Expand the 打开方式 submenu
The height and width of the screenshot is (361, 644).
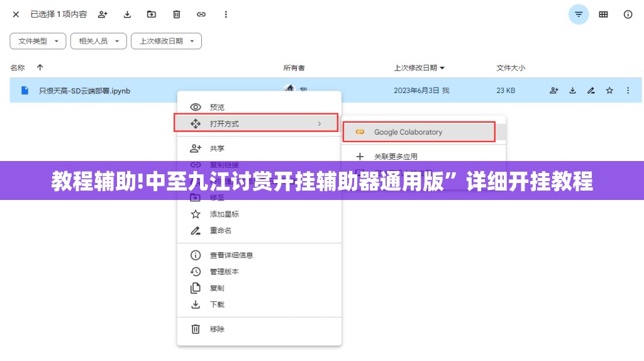tap(256, 124)
